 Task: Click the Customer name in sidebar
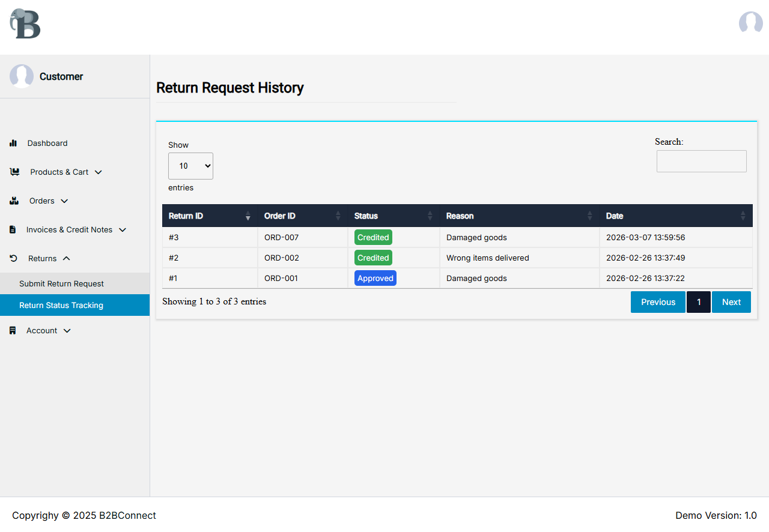point(61,76)
